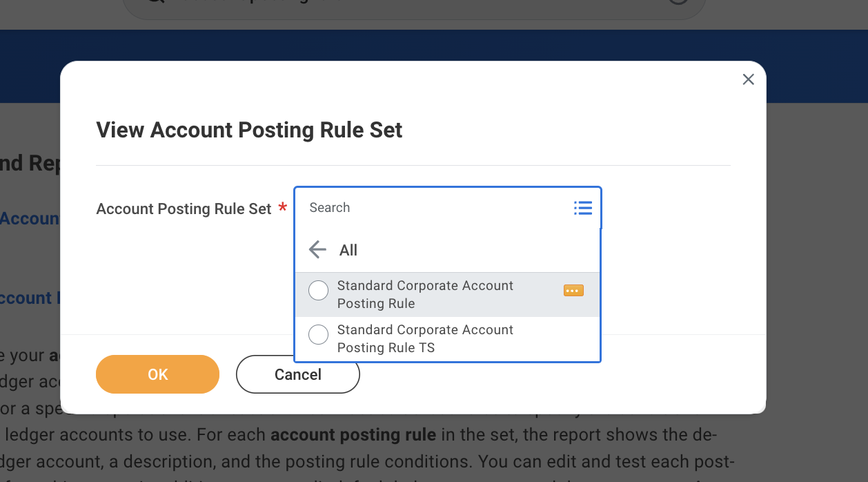Select Standard Corporate Account Posting Rule radio button

tap(318, 291)
